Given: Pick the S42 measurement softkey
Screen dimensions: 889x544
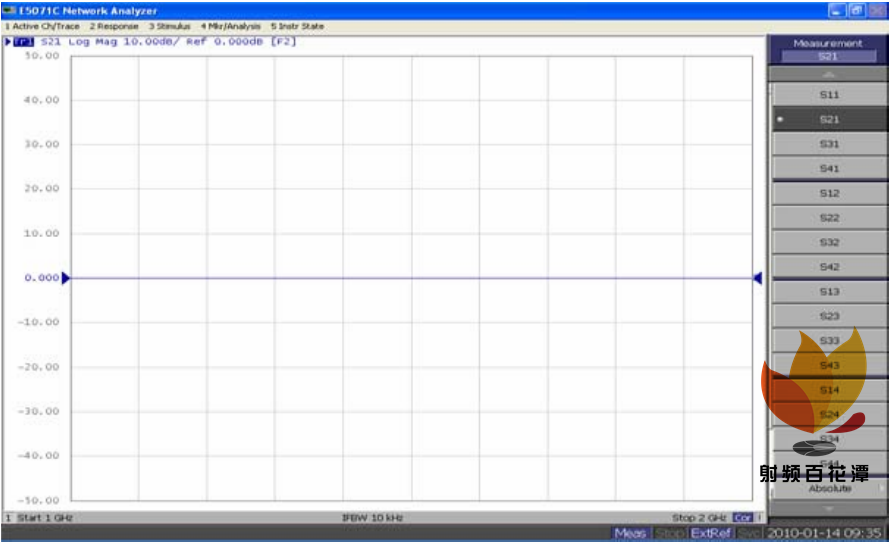Looking at the screenshot, I should click(829, 267).
